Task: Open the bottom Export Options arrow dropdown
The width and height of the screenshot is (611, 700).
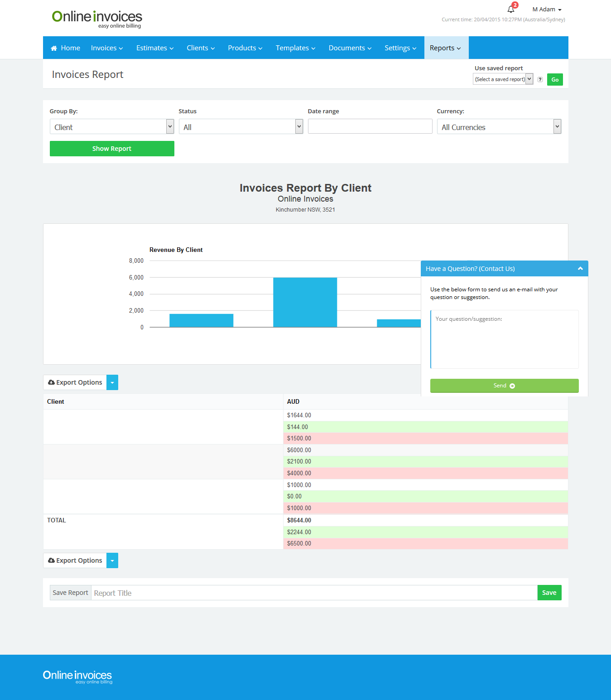Action: pyautogui.click(x=112, y=560)
